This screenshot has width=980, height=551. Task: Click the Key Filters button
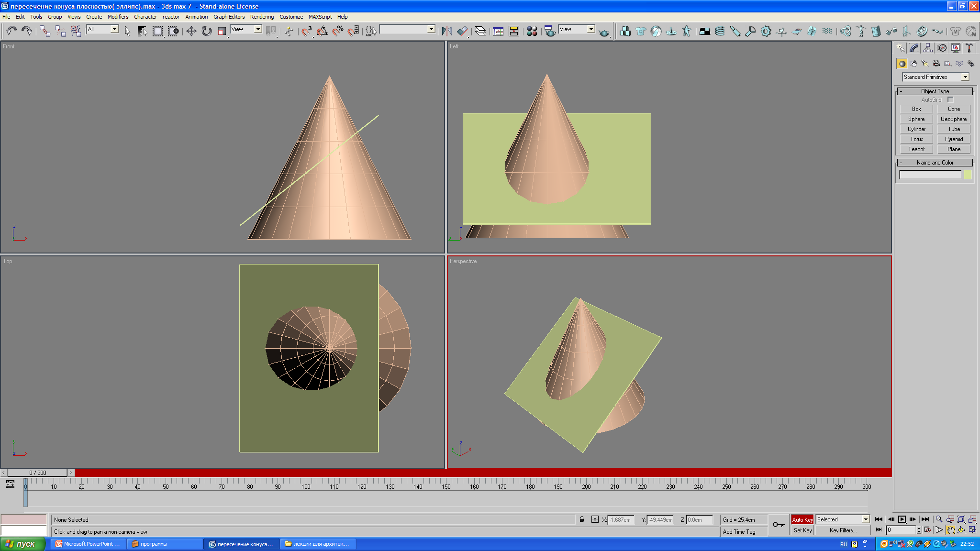[x=843, y=530]
